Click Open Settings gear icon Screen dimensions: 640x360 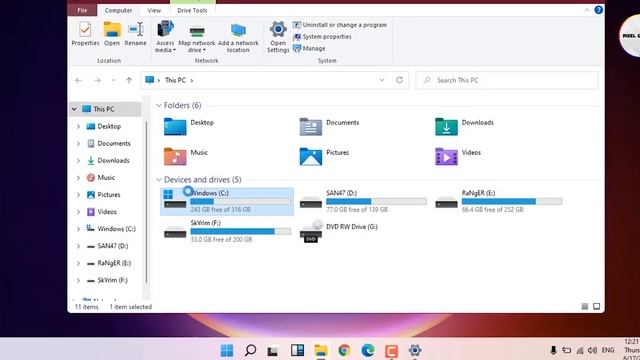pyautogui.click(x=278, y=37)
